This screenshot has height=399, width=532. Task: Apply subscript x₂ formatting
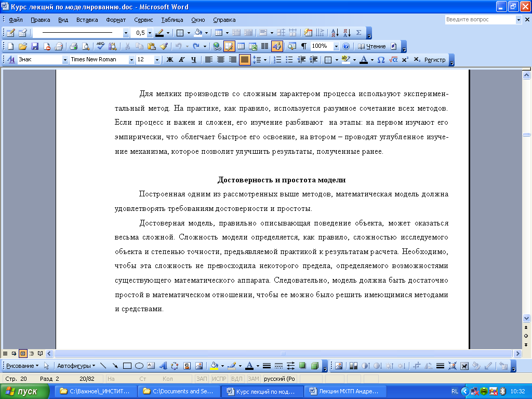(x=417, y=60)
